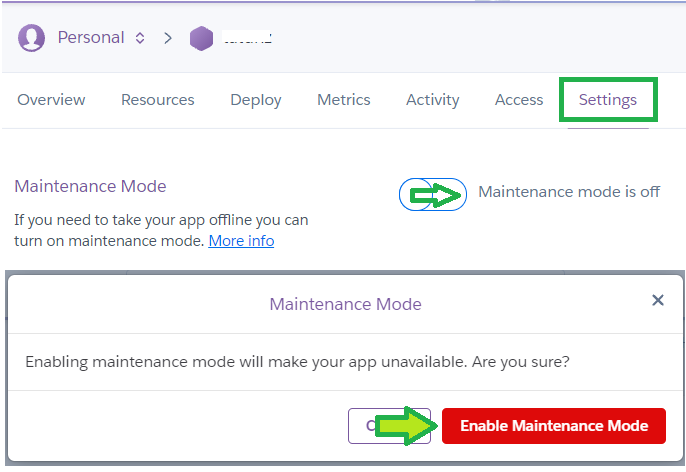The height and width of the screenshot is (472, 686).
Task: Close the Maintenance Mode dialog with X
Action: (x=658, y=300)
